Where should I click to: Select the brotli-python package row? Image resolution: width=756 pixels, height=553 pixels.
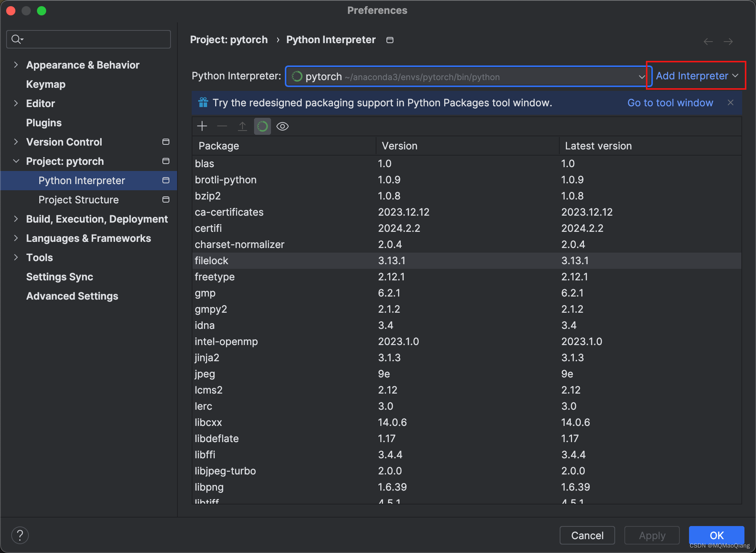pos(467,180)
